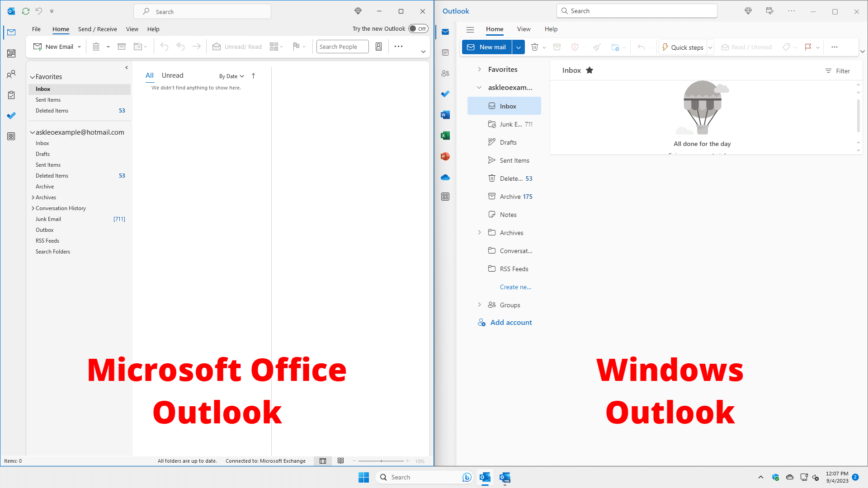This screenshot has height=488, width=868.
Task: Open Quick steps dropdown arrow in Windows Outlook
Action: point(710,47)
